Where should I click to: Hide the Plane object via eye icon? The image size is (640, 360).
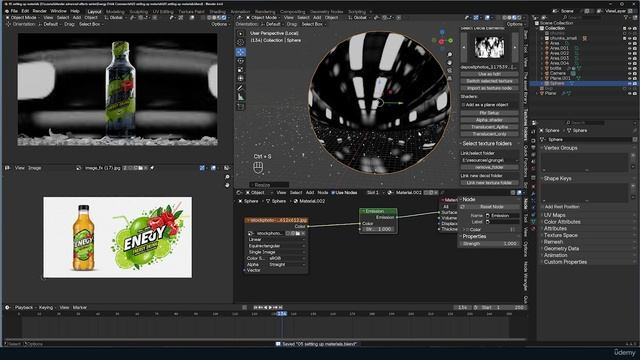tap(629, 93)
